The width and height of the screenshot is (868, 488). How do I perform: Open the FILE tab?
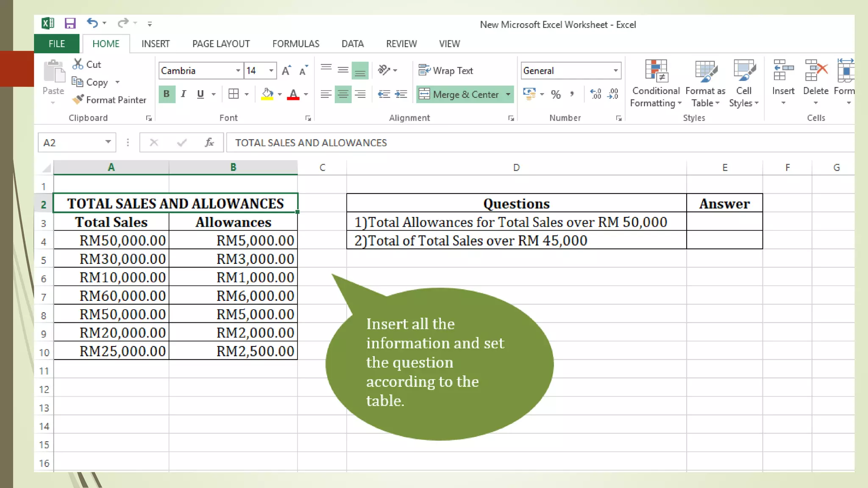57,44
